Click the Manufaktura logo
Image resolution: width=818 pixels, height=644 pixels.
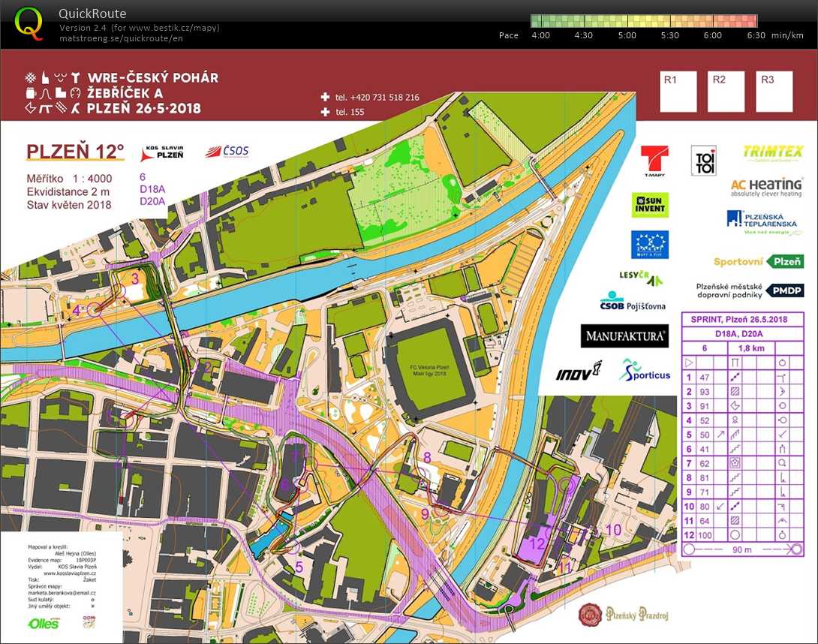(x=624, y=336)
